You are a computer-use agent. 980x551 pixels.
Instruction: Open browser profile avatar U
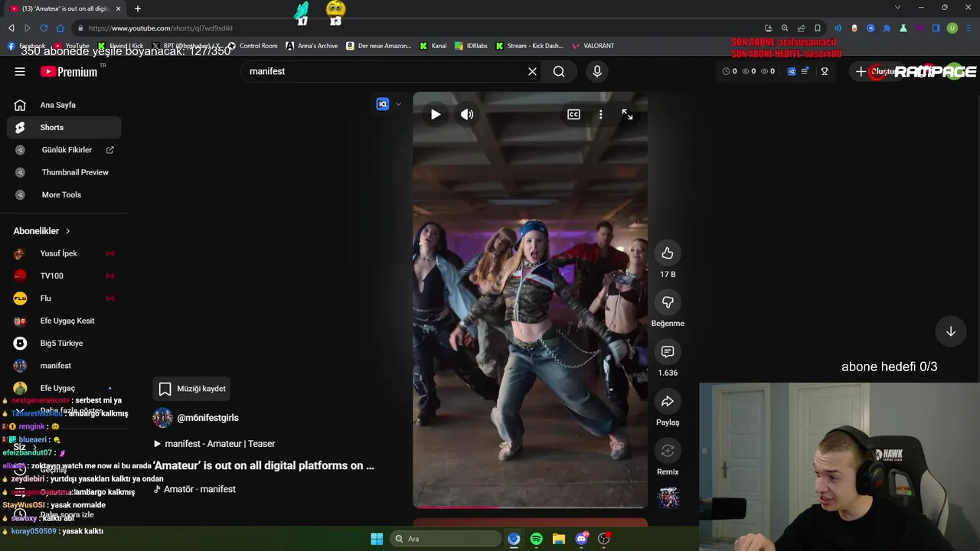click(x=952, y=28)
